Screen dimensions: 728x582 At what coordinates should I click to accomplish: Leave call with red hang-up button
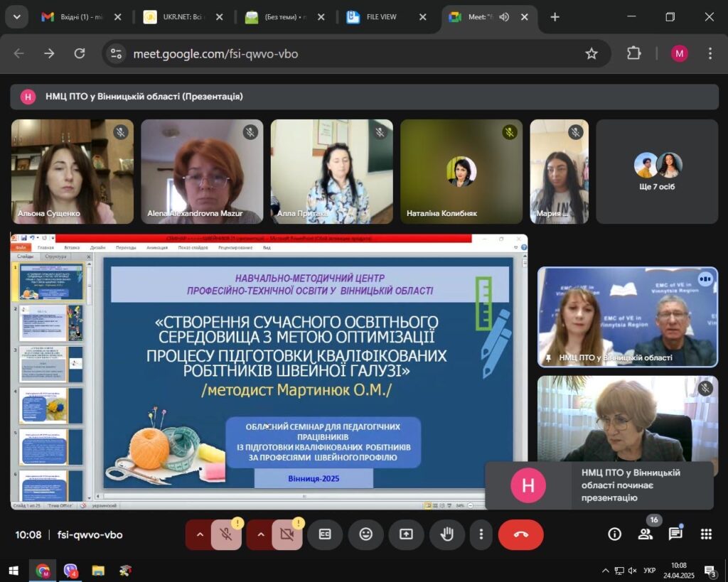coord(520,534)
